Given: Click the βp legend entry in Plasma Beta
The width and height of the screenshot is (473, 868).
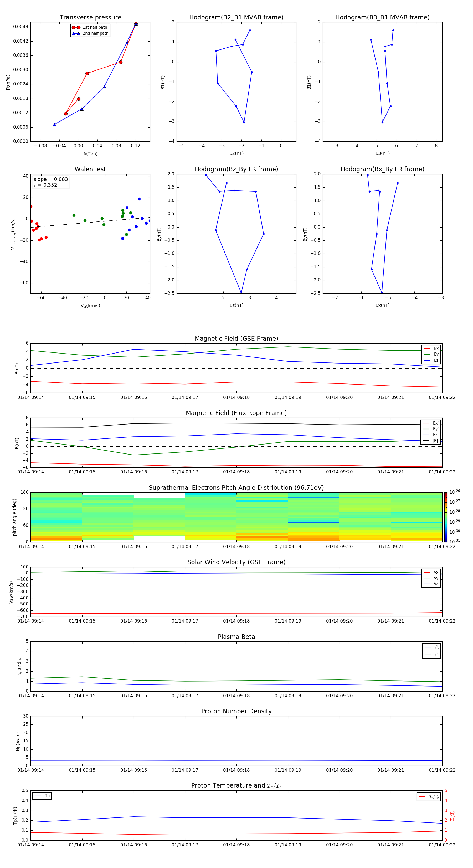Looking at the screenshot, I should pyautogui.click(x=431, y=647).
